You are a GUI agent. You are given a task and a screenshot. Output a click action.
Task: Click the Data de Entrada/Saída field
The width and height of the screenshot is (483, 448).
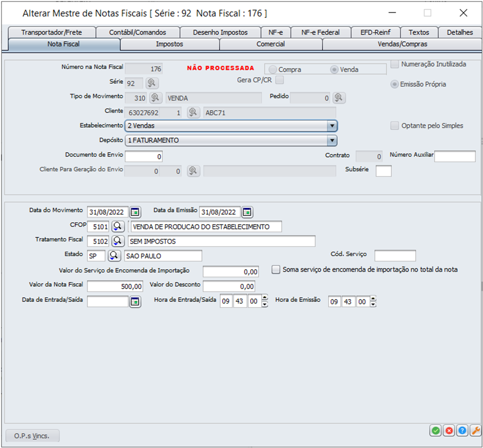[108, 302]
